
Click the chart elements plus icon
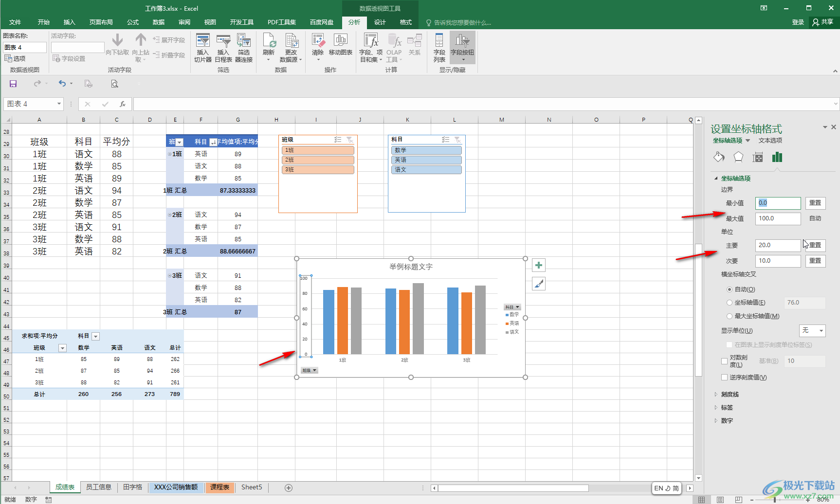[539, 265]
